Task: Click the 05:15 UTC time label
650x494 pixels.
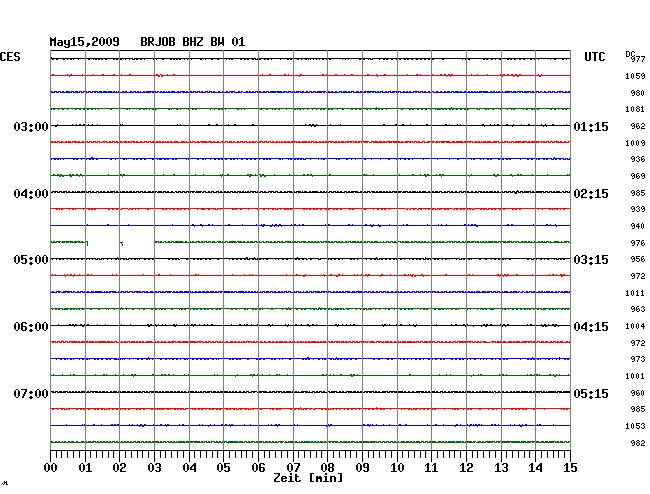Action: (591, 393)
